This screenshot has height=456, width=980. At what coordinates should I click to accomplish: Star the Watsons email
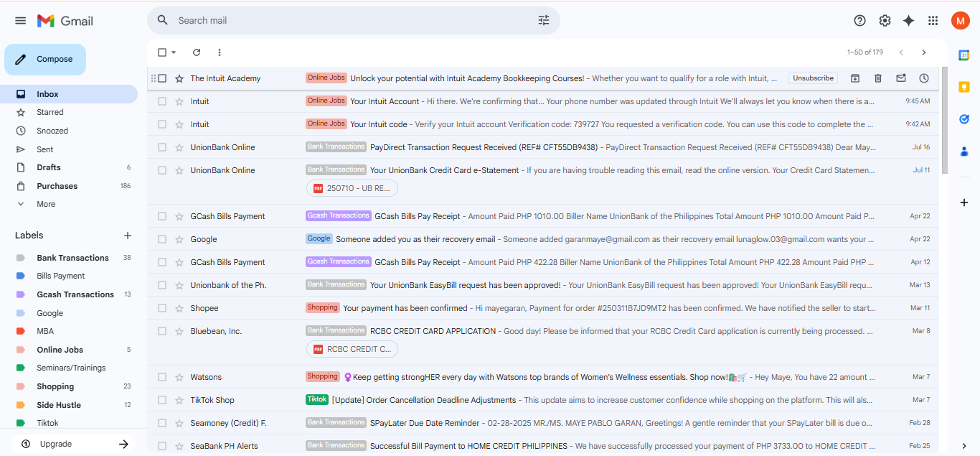(179, 377)
